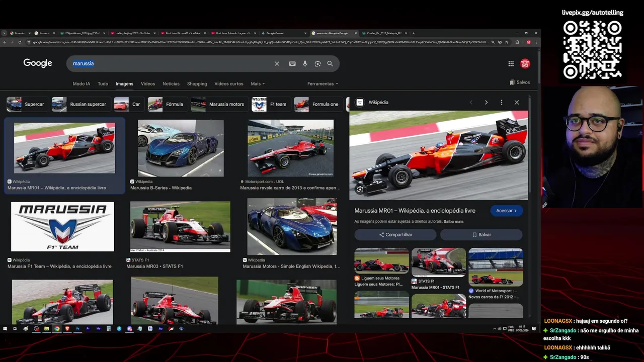644x362 pixels.
Task: Select the Notícias search tab
Action: tap(171, 84)
